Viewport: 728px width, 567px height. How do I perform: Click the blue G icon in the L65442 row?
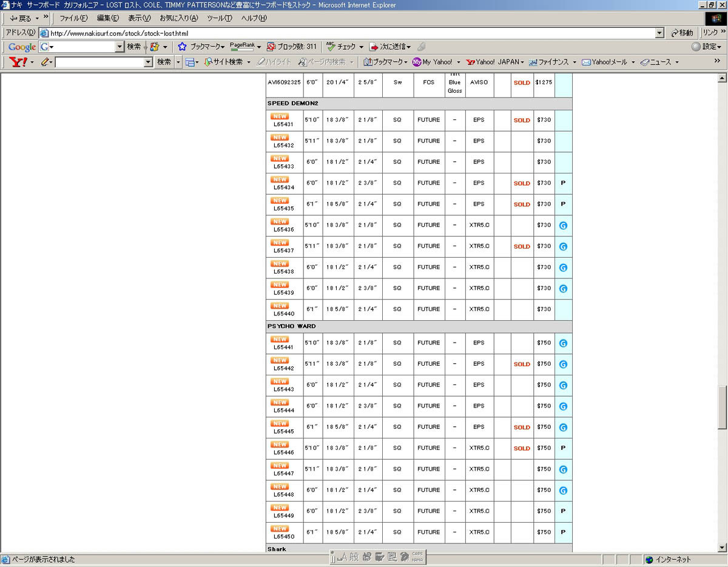coord(563,364)
